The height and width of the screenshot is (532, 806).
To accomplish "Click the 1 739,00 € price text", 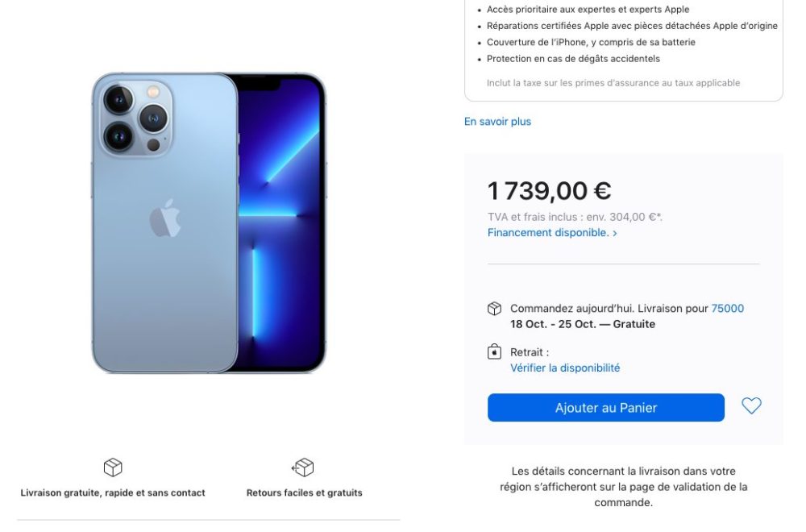I will (549, 191).
